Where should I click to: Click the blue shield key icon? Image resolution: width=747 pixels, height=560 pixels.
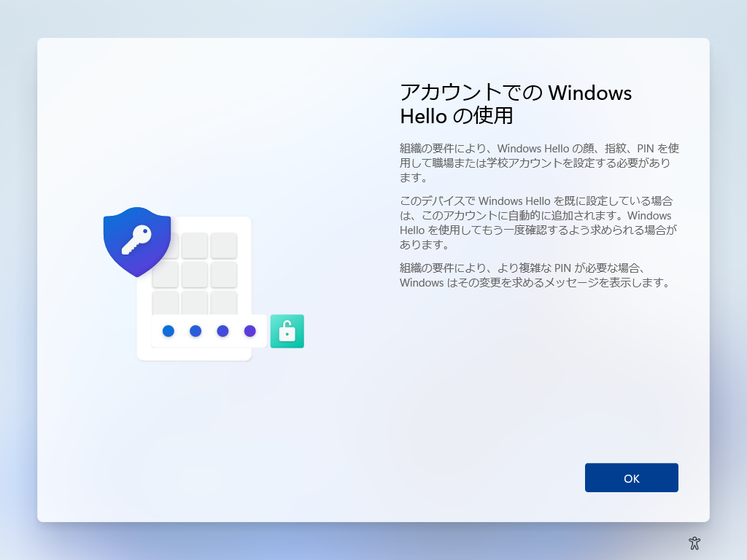click(137, 242)
